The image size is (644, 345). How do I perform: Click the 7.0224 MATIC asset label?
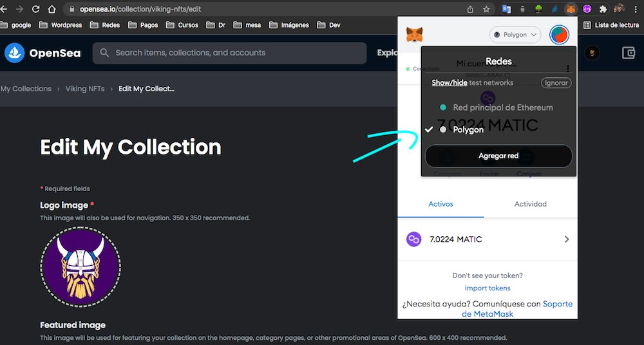click(x=456, y=239)
